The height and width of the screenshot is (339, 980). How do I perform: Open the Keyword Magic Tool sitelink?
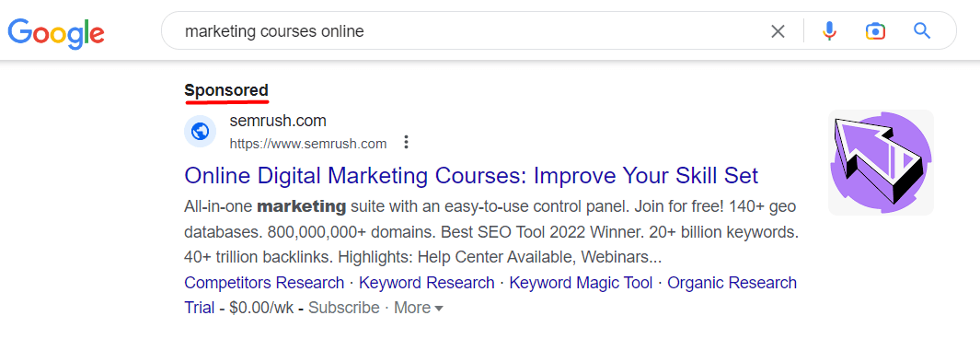pos(582,283)
